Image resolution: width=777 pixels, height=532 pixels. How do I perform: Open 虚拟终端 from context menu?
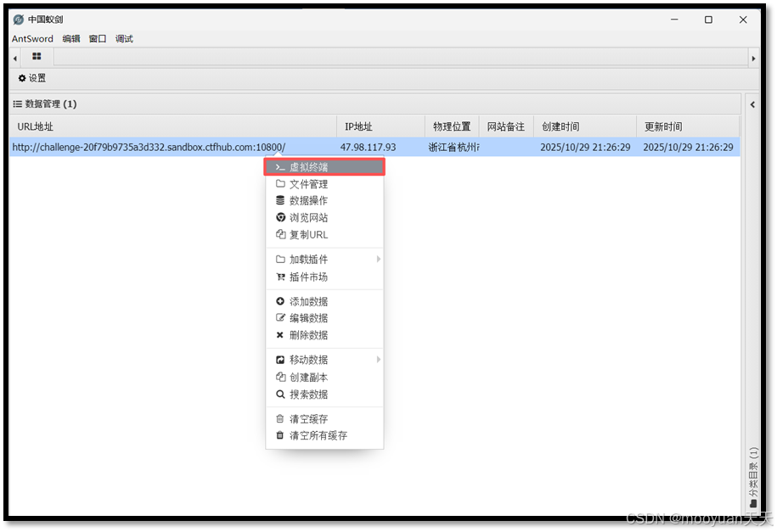coord(324,167)
